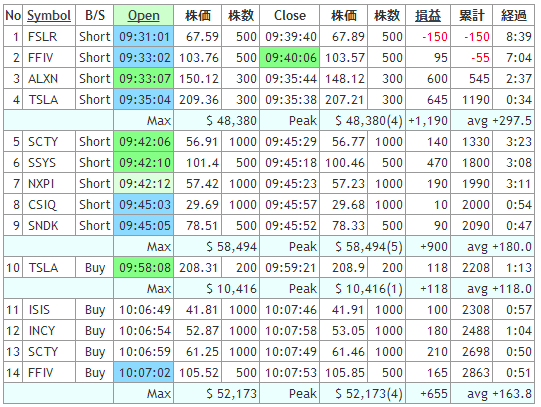Image resolution: width=541 pixels, height=407 pixels.
Task: Click FFIV Buy open time 10:07:02
Action: [144, 373]
